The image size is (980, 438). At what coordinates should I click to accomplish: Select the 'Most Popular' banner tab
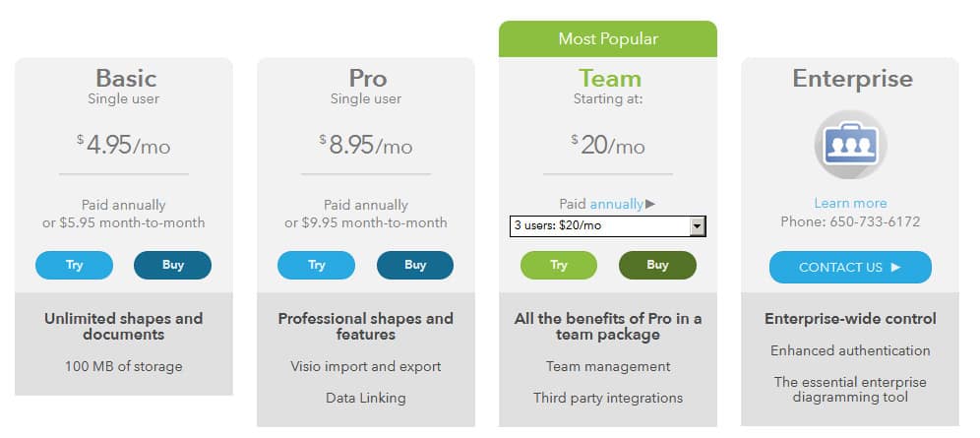tap(608, 39)
